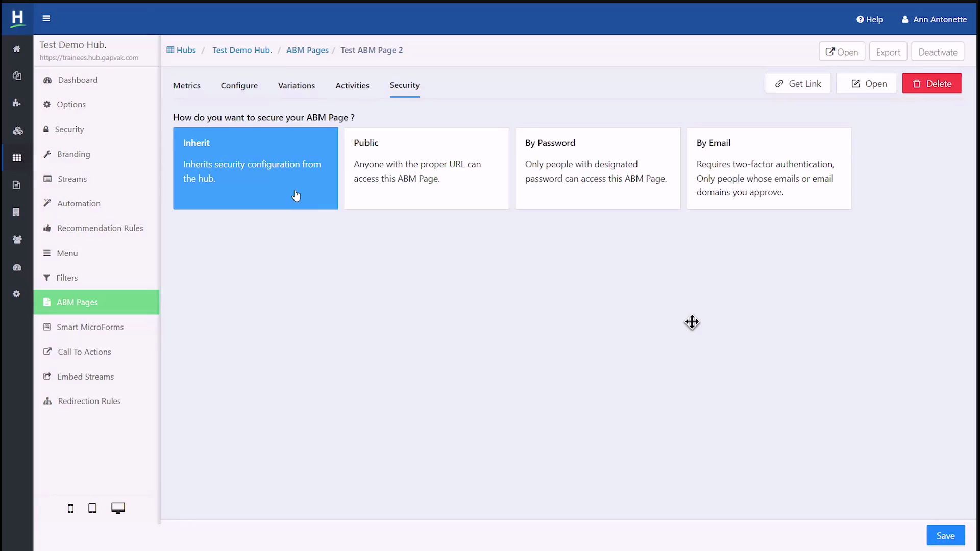Viewport: 980px width, 551px height.
Task: Click the puzzle-piece integrations icon
Action: click(17, 103)
